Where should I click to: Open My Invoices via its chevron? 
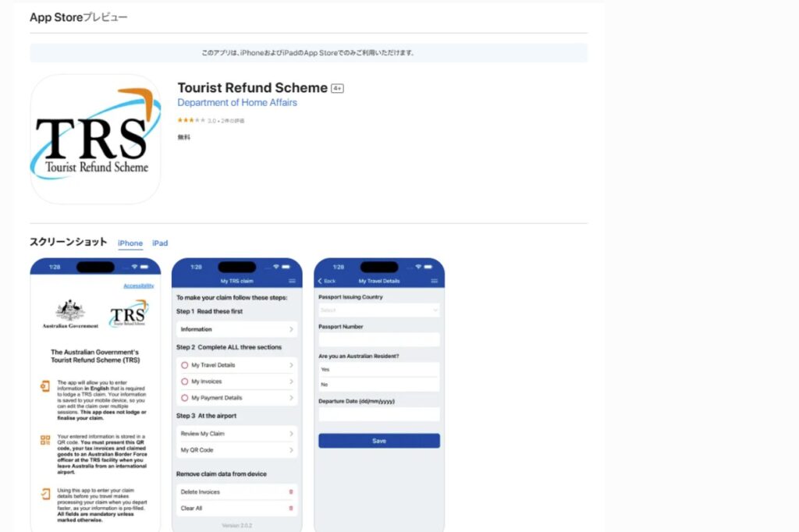pyautogui.click(x=291, y=381)
